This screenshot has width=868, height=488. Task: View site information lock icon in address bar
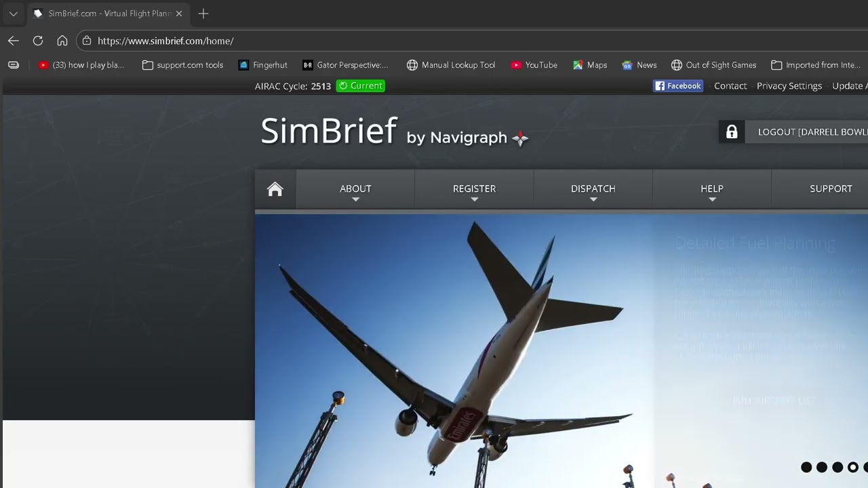87,41
